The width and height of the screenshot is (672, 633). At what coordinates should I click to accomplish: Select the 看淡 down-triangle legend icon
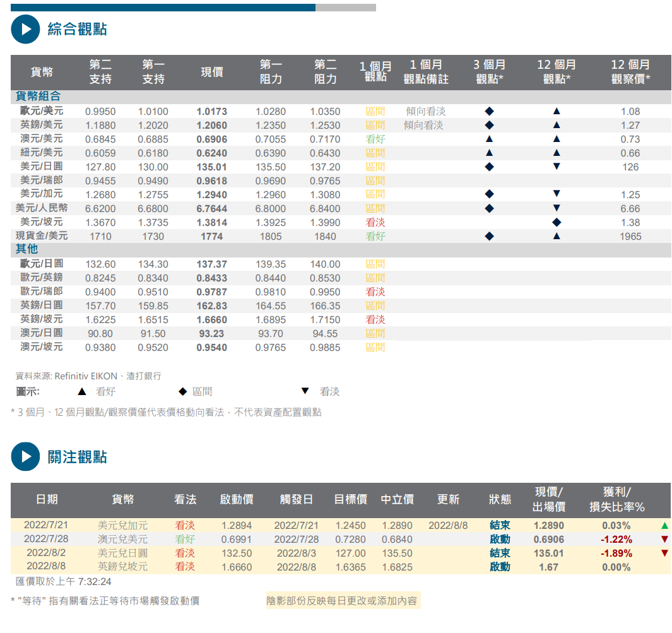click(305, 392)
